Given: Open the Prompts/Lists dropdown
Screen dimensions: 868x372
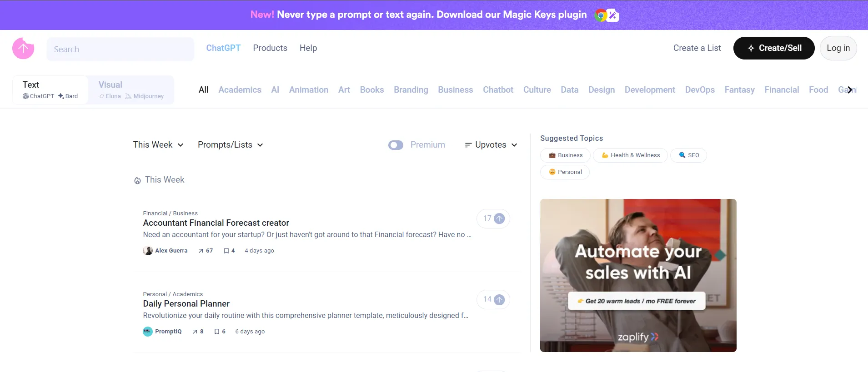Looking at the screenshot, I should [231, 145].
